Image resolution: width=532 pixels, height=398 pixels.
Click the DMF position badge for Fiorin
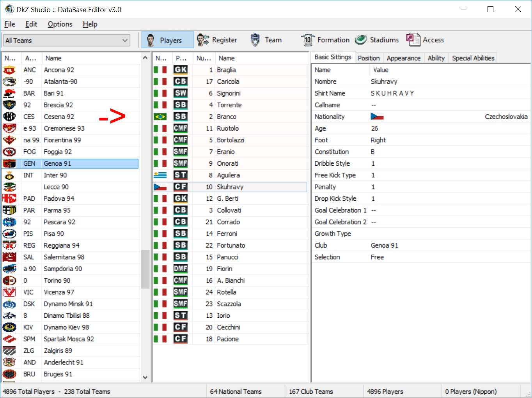tap(181, 269)
